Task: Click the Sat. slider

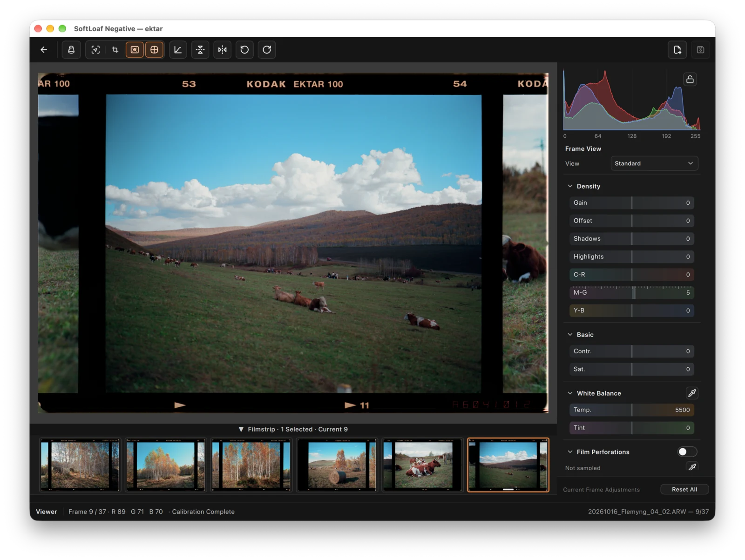Action: [x=632, y=369]
